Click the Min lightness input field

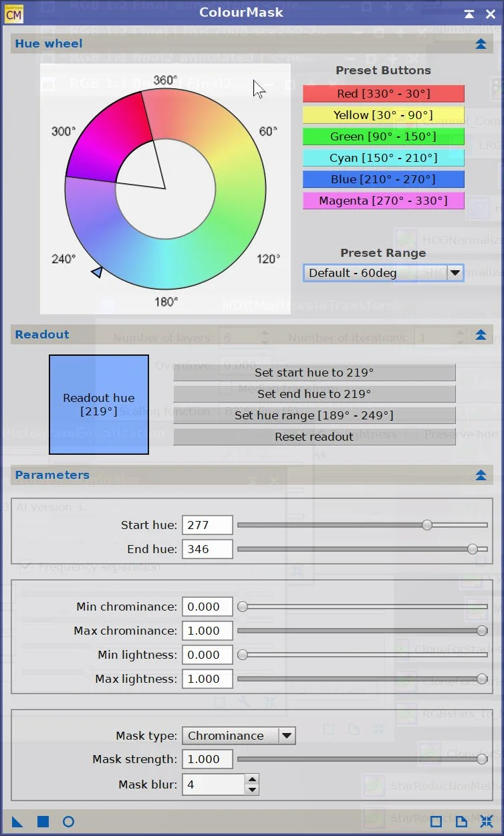click(207, 655)
